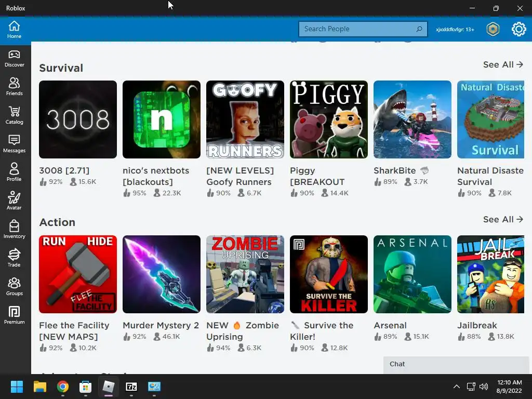Open the Goofy Runners thumbnail
The width and height of the screenshot is (532, 399).
pyautogui.click(x=245, y=119)
